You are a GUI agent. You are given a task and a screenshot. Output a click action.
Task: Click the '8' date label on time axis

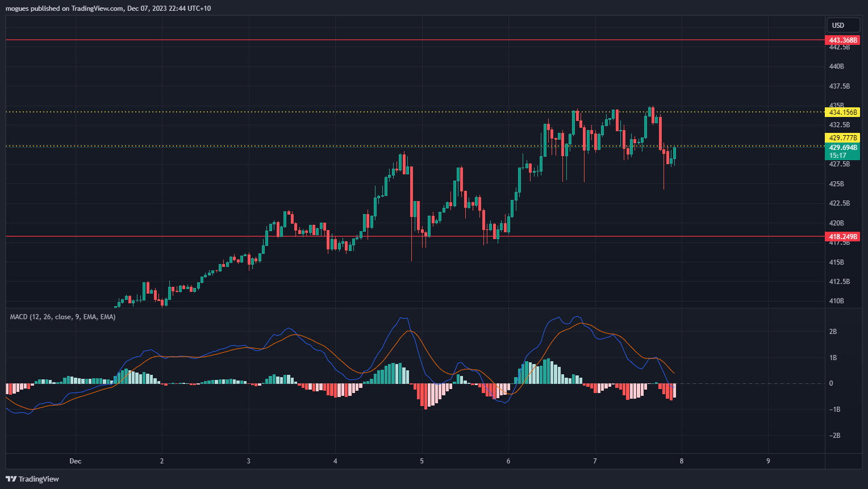tap(682, 461)
